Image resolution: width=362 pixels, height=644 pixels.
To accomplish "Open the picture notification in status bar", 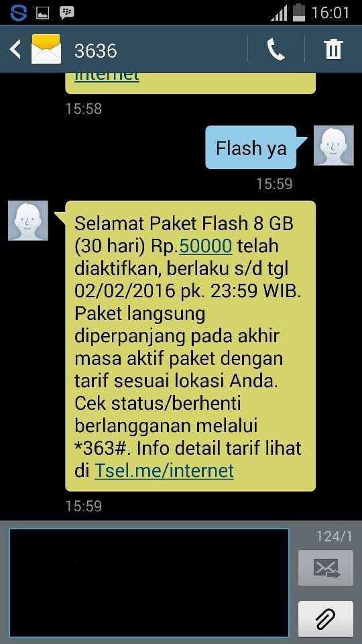I will 43,13.
